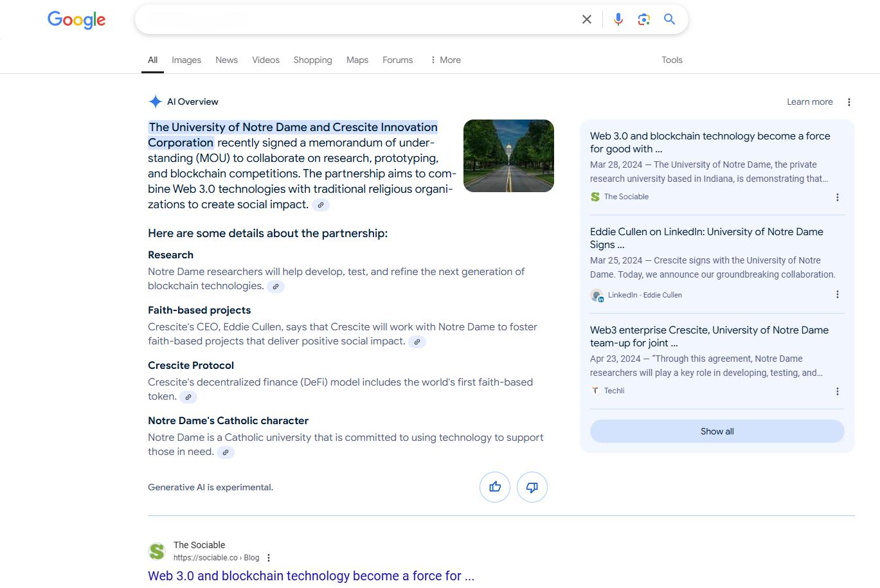This screenshot has height=588, width=880.
Task: Open source link after the MOU summary paragraph
Action: click(x=321, y=205)
